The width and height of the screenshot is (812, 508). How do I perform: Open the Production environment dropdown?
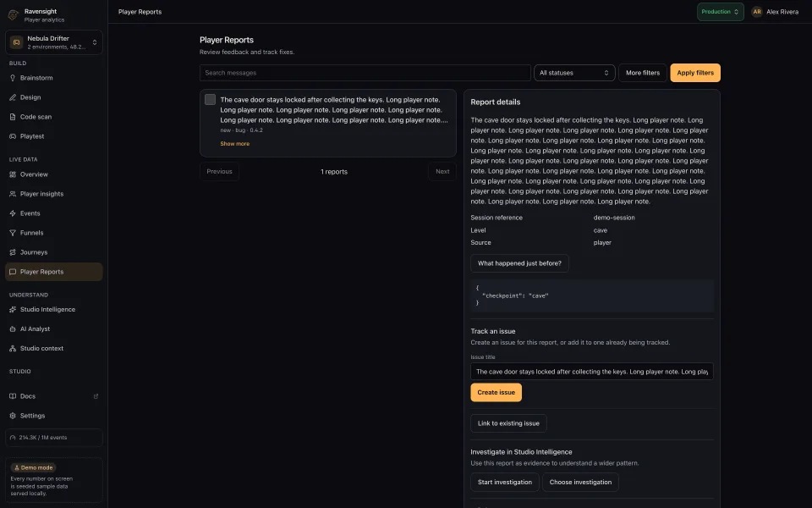click(720, 12)
